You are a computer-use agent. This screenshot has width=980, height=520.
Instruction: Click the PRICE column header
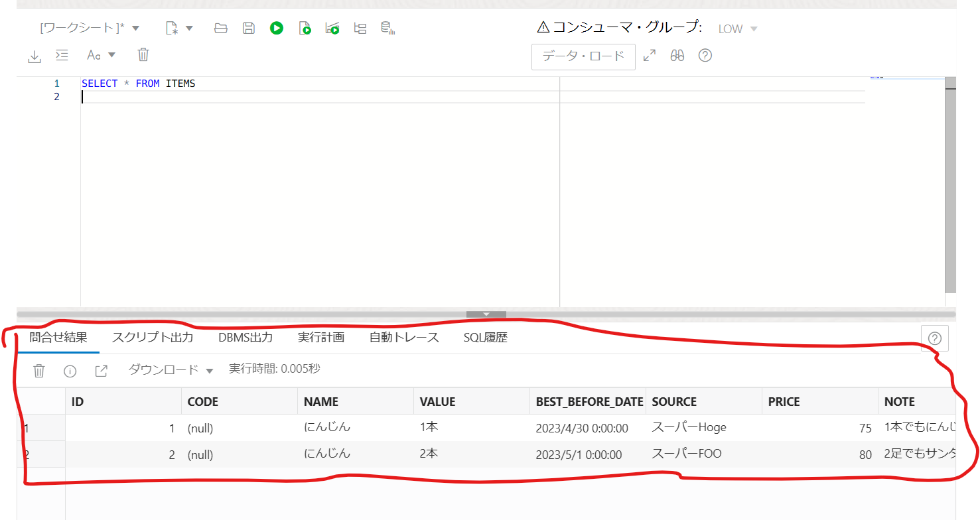(x=784, y=401)
